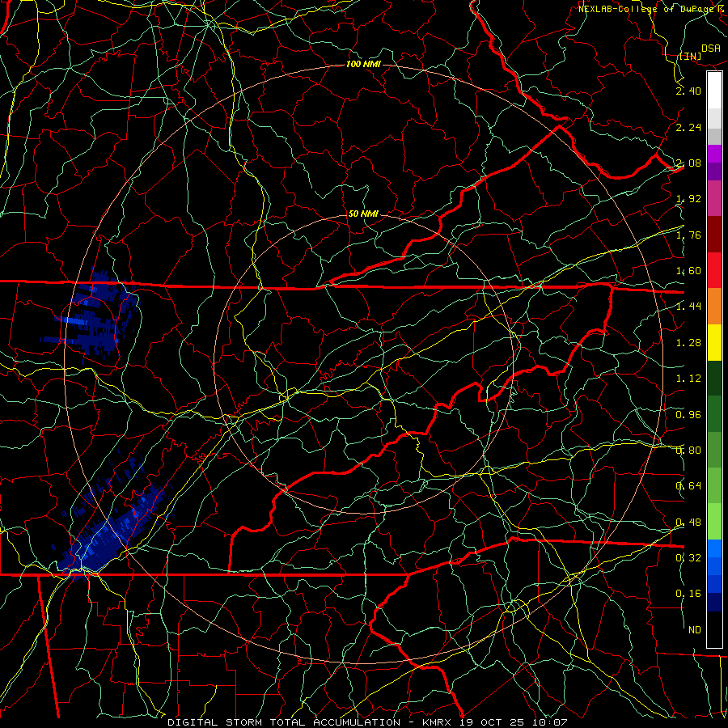Click the dark red legend swatch

pos(714,235)
